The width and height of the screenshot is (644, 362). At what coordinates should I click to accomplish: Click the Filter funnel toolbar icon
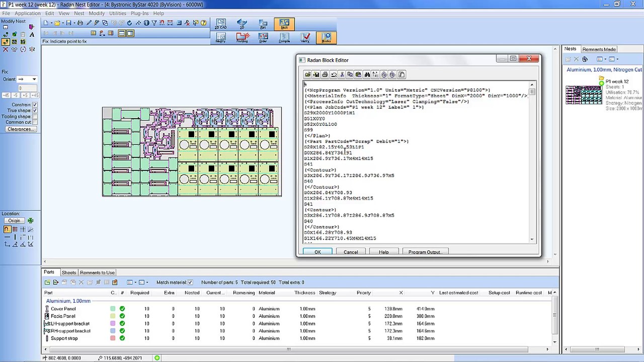pyautogui.click(x=154, y=23)
